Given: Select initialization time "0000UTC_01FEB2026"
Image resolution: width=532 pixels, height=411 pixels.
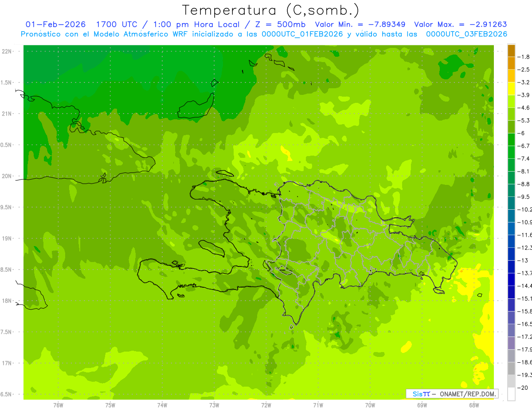Looking at the screenshot, I should click(x=302, y=34).
